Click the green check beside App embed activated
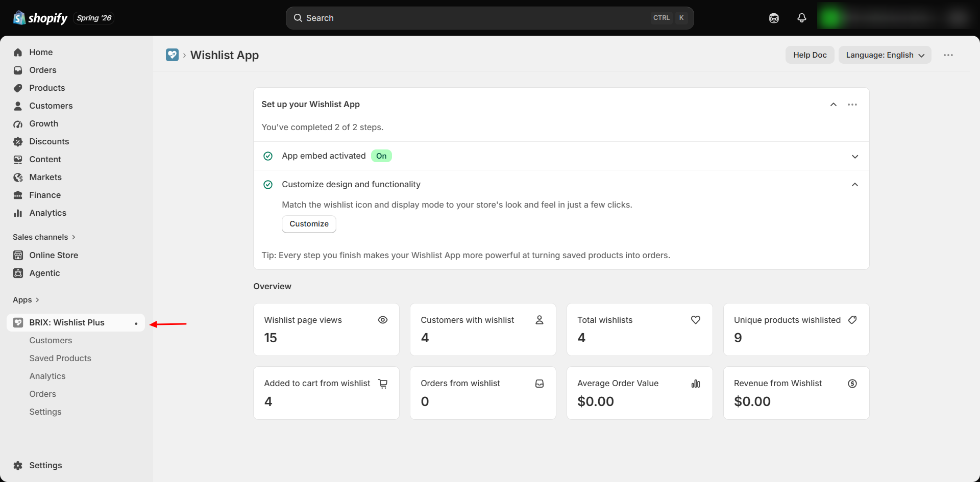980x482 pixels. coord(268,156)
